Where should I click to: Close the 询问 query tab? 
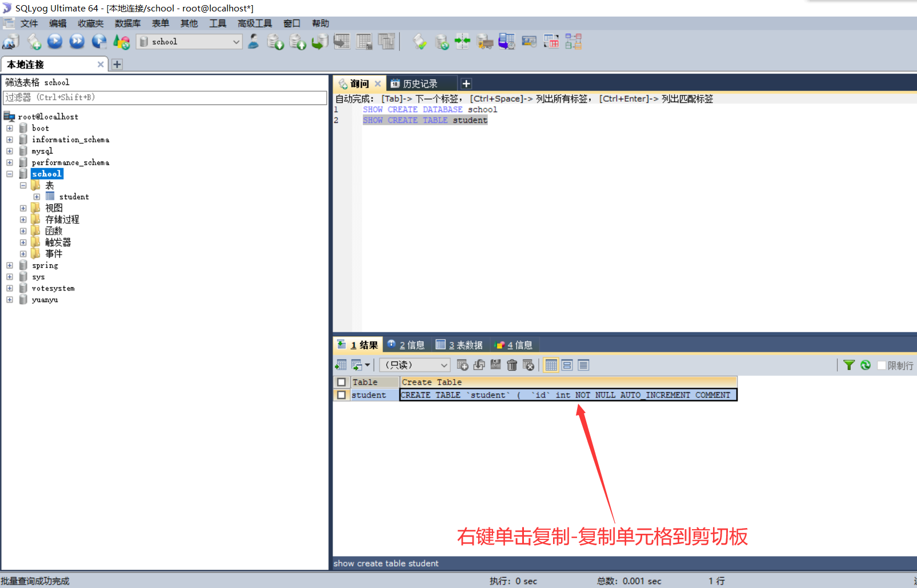coord(378,84)
